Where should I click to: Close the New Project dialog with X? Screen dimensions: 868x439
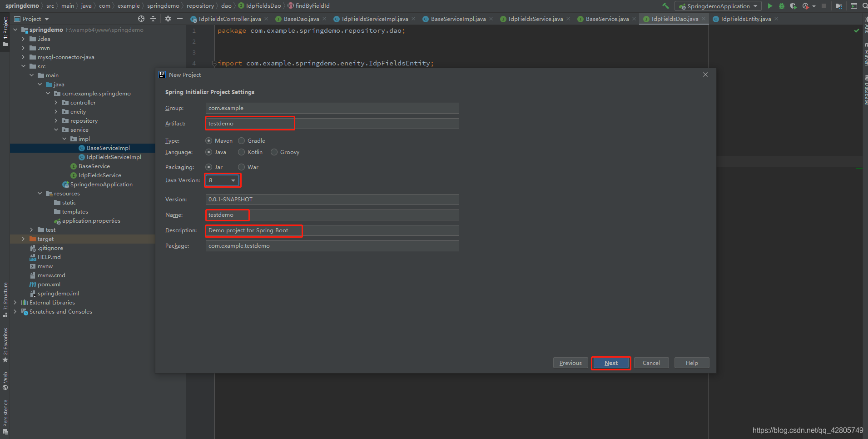pos(705,75)
